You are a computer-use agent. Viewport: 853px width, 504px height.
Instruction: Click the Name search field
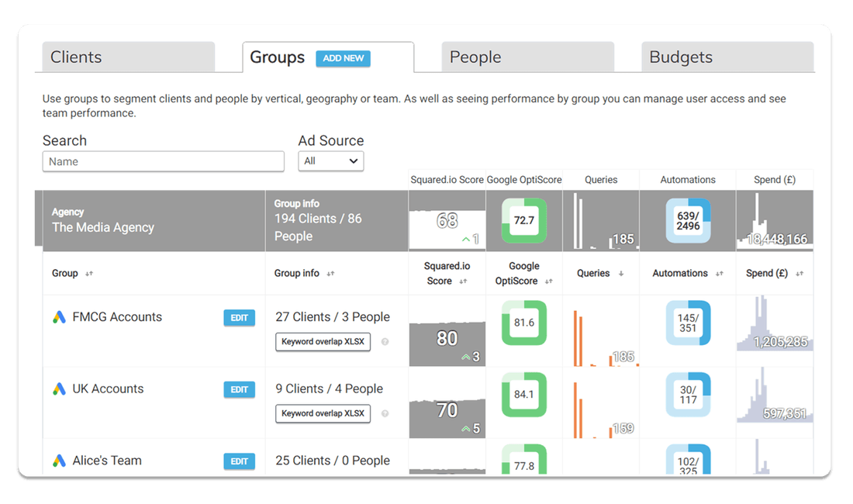[163, 161]
